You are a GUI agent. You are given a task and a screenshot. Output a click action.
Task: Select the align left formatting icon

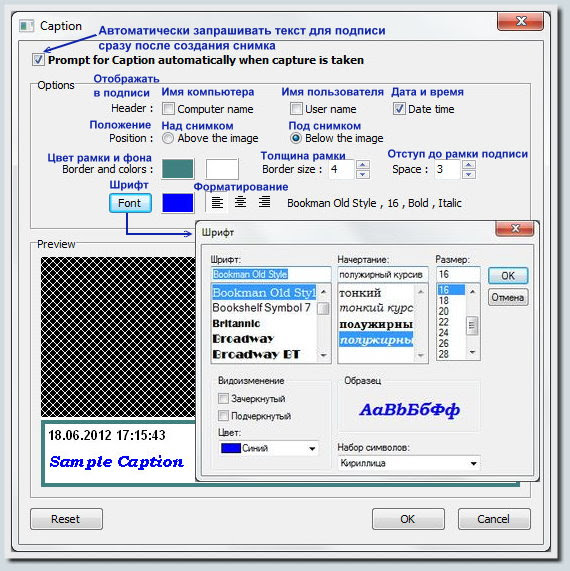(217, 202)
